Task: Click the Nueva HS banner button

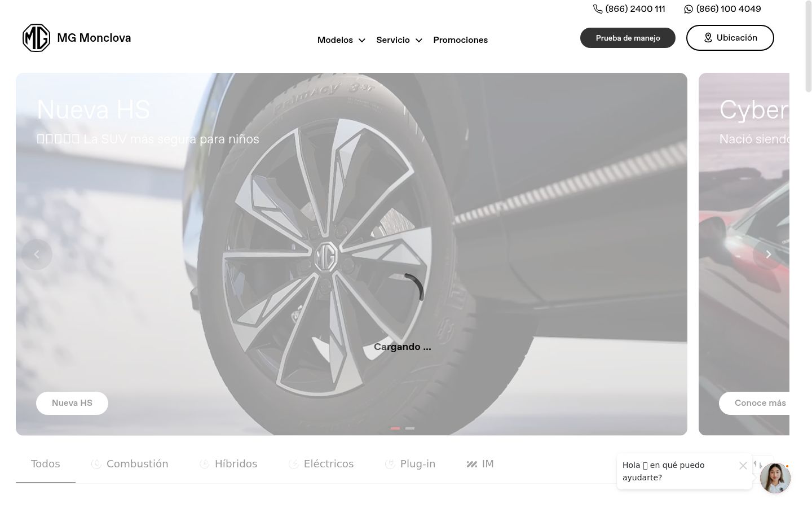Action: tap(72, 403)
